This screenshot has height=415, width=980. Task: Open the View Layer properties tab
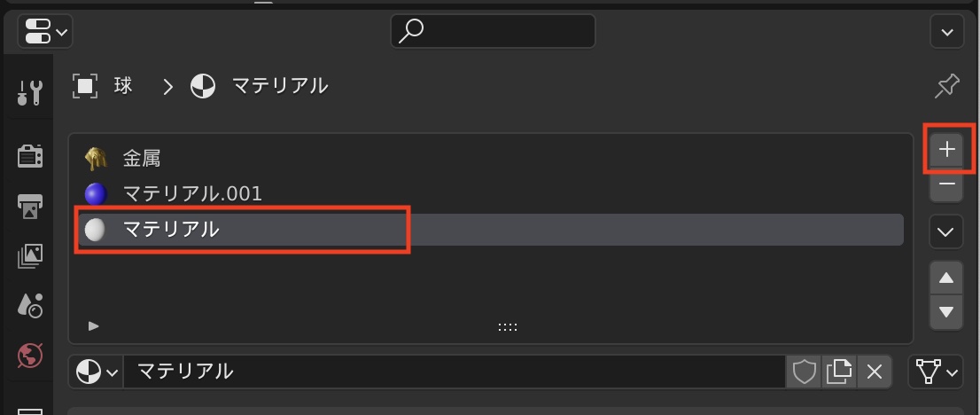coord(30,256)
